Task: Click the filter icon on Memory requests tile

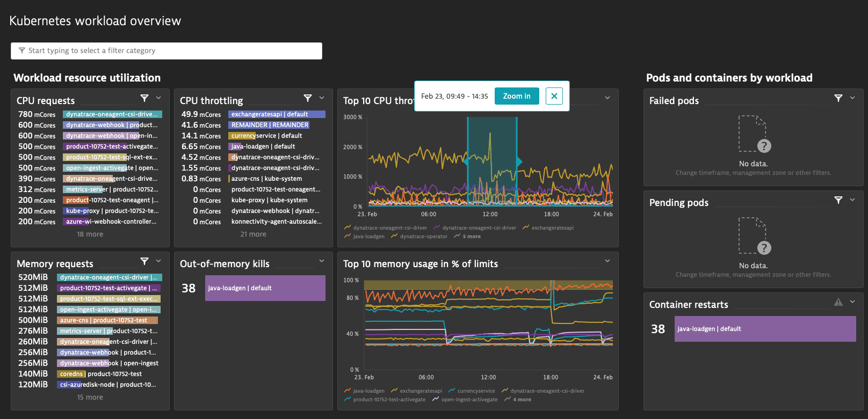Action: pos(144,261)
